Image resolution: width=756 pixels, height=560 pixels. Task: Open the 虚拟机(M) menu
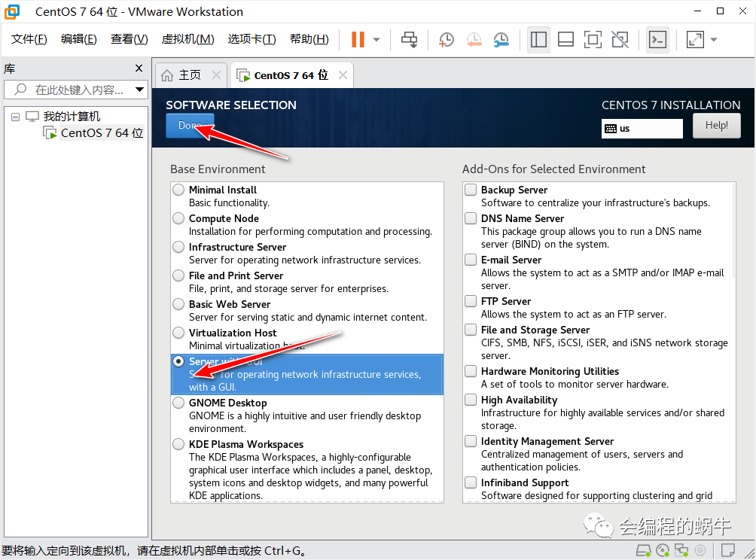(x=187, y=39)
